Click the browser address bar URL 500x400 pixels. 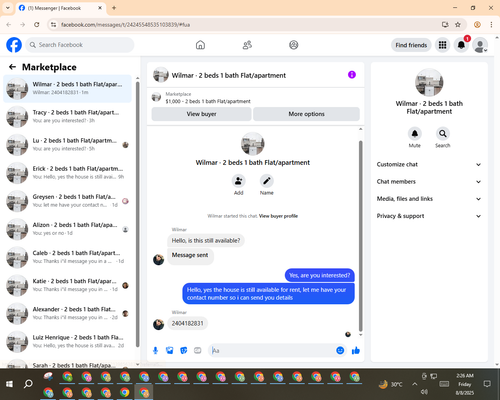(x=125, y=25)
